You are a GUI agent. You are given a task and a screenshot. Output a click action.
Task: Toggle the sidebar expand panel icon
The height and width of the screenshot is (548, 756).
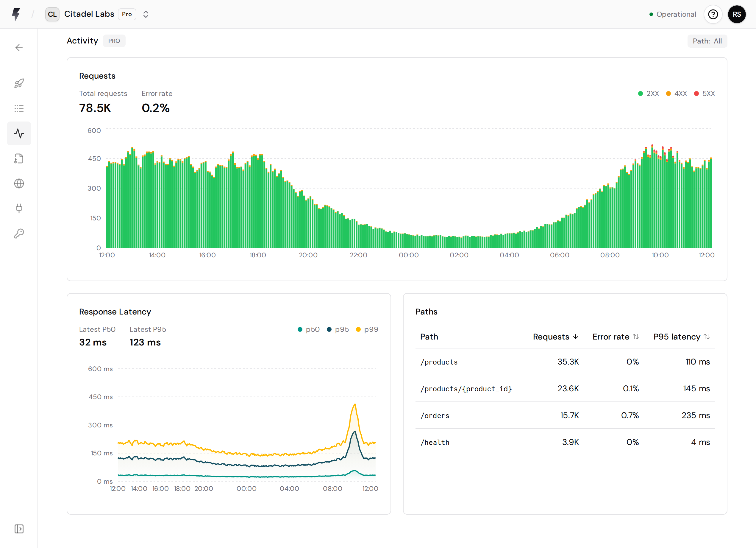(x=19, y=529)
